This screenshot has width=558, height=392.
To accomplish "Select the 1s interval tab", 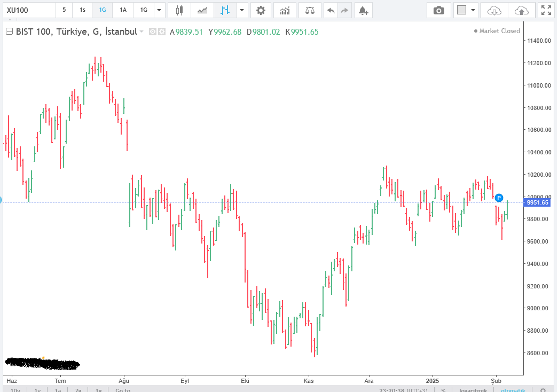I will pos(82,10).
